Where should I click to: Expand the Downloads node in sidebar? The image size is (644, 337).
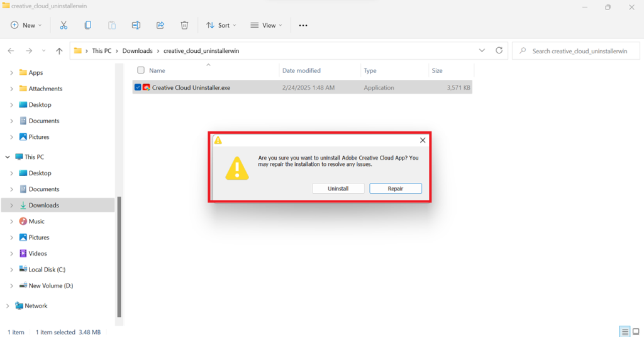(11, 205)
